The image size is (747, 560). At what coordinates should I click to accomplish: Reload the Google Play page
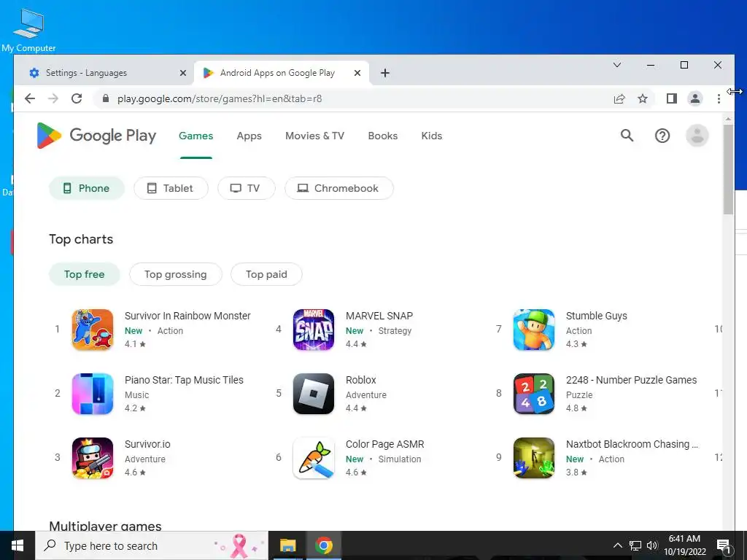(77, 98)
